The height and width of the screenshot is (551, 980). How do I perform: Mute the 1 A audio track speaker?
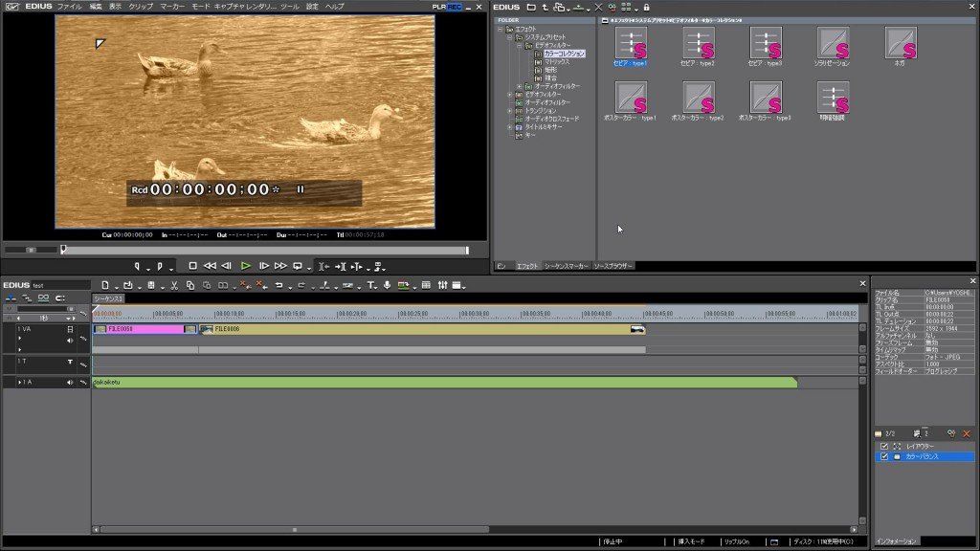[70, 383]
